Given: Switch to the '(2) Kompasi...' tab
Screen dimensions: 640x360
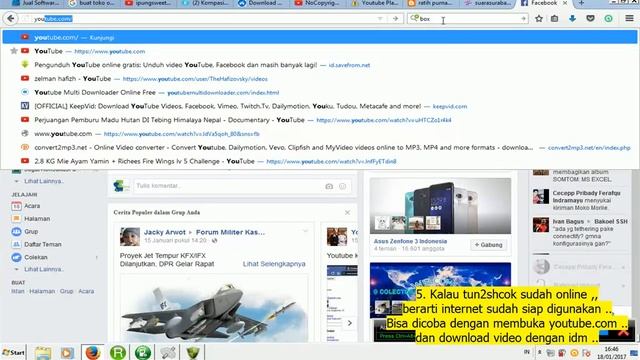Looking at the screenshot, I should point(206,3).
